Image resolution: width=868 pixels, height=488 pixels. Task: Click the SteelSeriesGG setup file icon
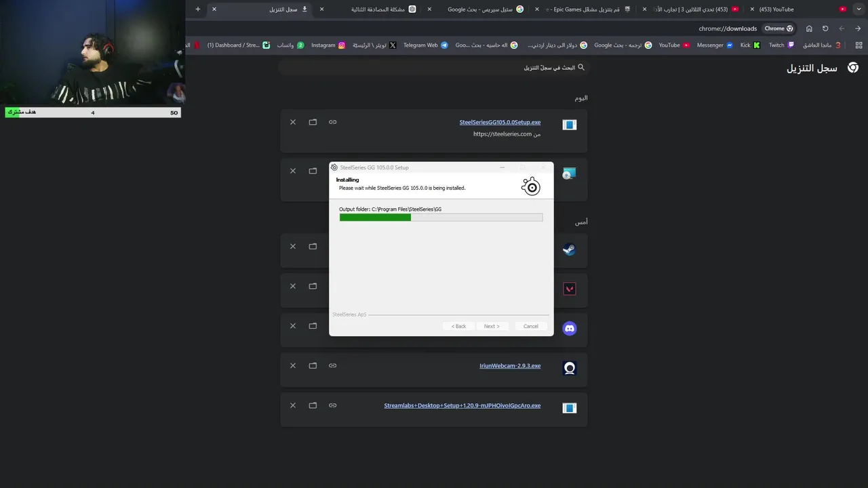(570, 125)
